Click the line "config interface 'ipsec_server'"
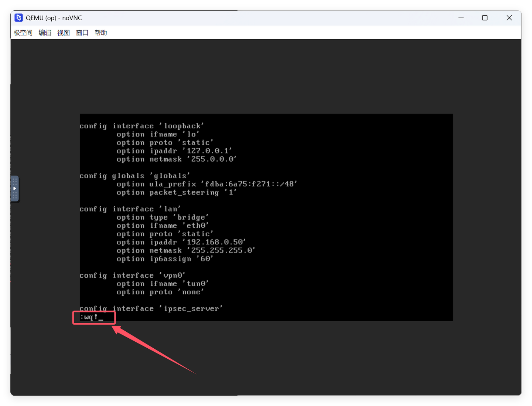 (x=151, y=308)
